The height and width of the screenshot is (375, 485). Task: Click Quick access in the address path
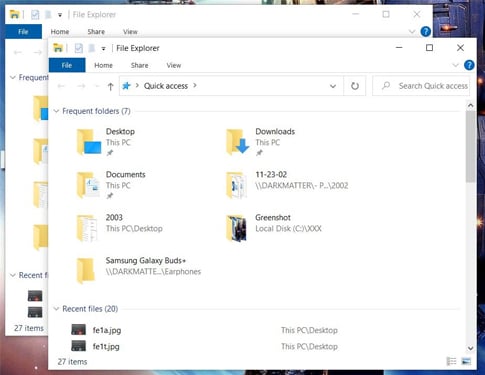[166, 86]
